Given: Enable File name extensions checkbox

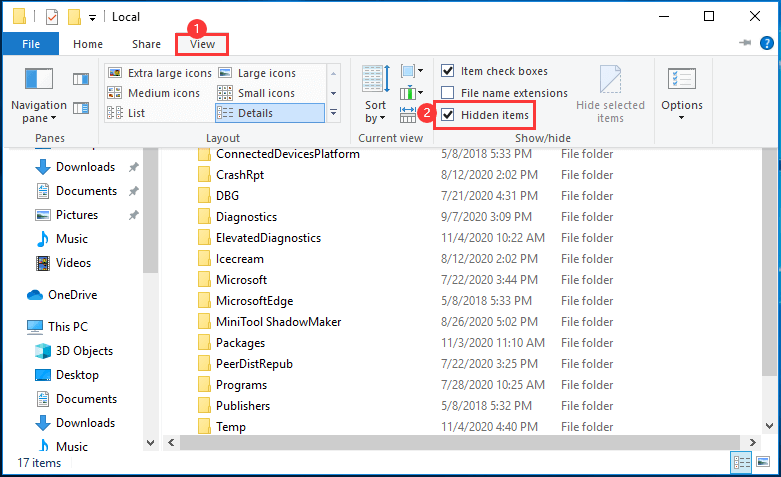Looking at the screenshot, I should point(448,93).
